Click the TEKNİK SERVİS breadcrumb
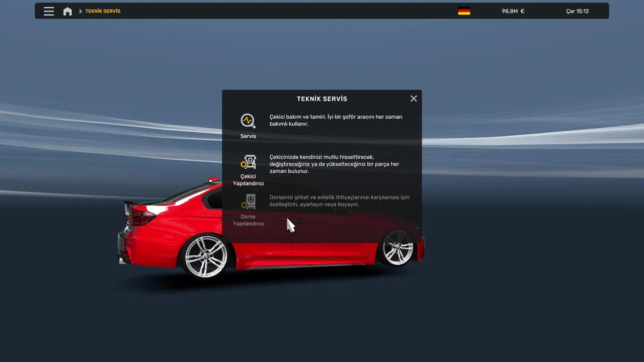644x362 pixels. [x=103, y=11]
